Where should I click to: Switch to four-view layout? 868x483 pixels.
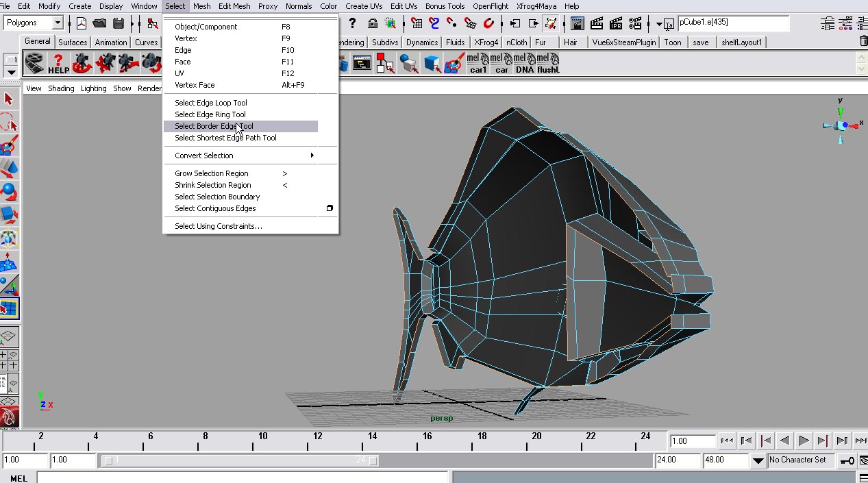pos(9,360)
